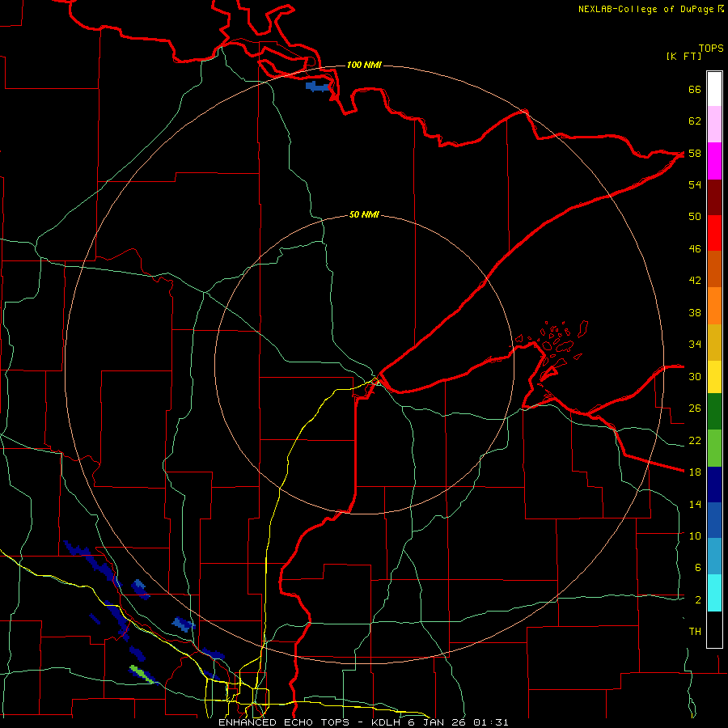Click the gold legend swatch
Screen dimensions: 728x728
click(714, 343)
